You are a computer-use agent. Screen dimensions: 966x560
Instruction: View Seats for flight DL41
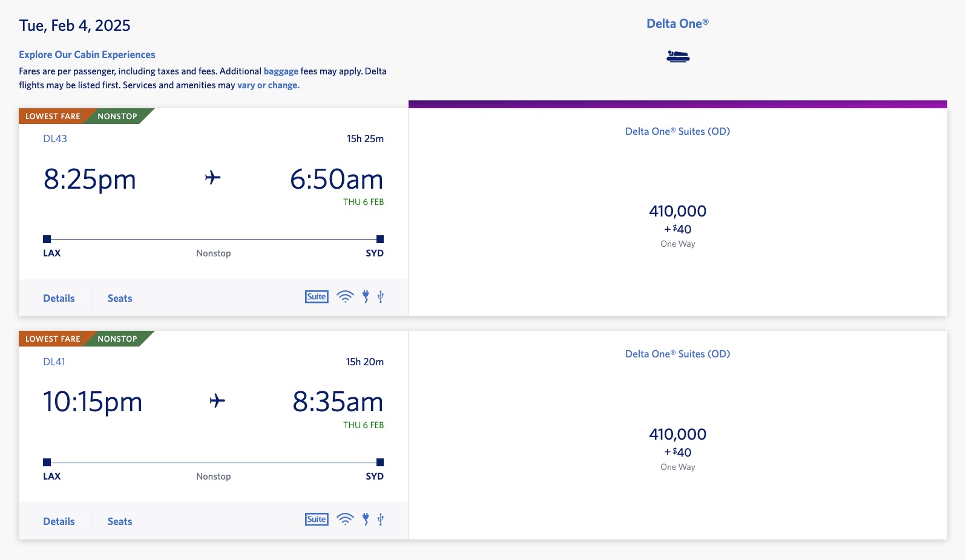(x=119, y=521)
